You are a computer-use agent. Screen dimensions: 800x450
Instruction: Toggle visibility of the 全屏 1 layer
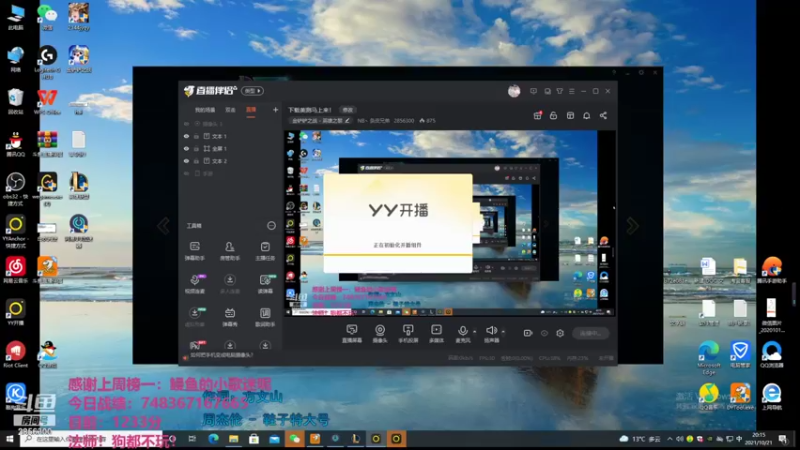(186, 148)
